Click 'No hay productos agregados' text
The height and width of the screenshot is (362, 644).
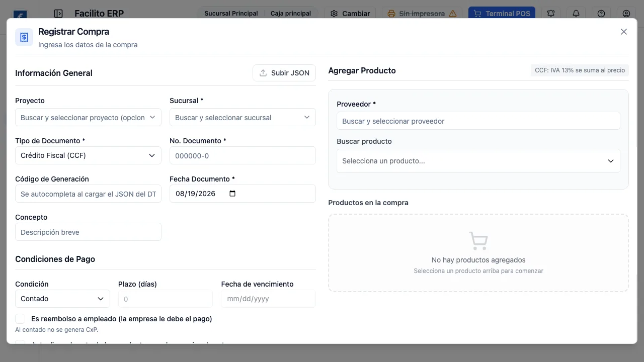click(478, 260)
